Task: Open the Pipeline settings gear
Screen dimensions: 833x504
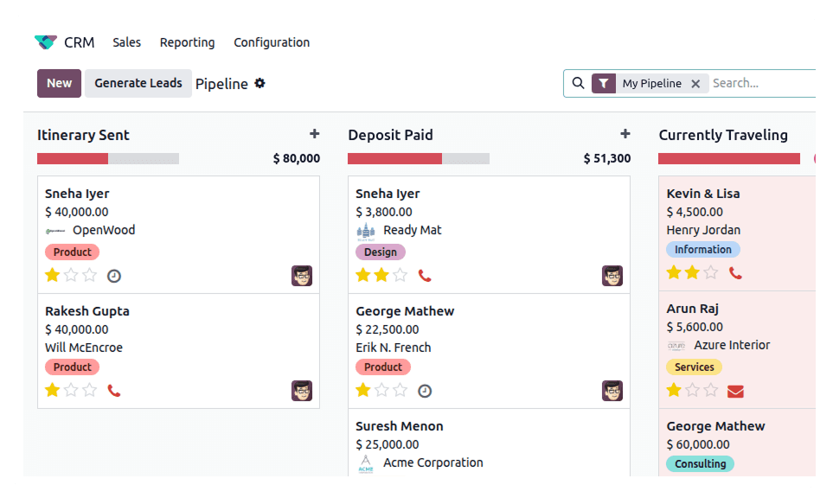Action: coord(260,83)
